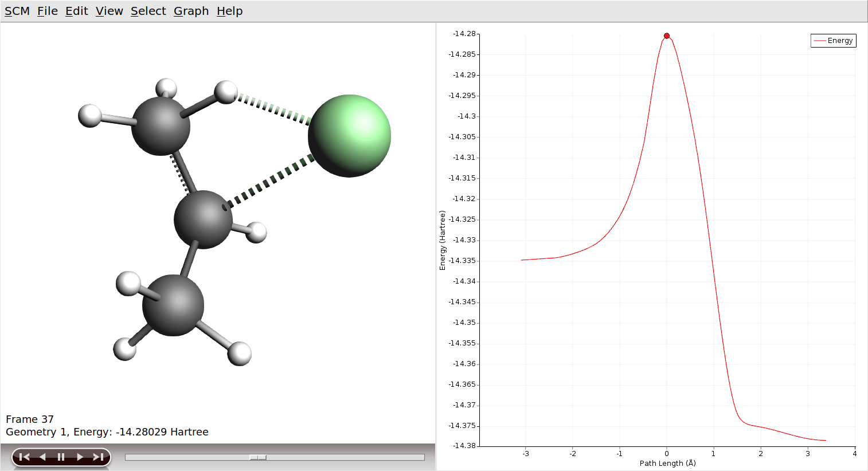
Task: Expand the View menu
Action: [x=109, y=11]
